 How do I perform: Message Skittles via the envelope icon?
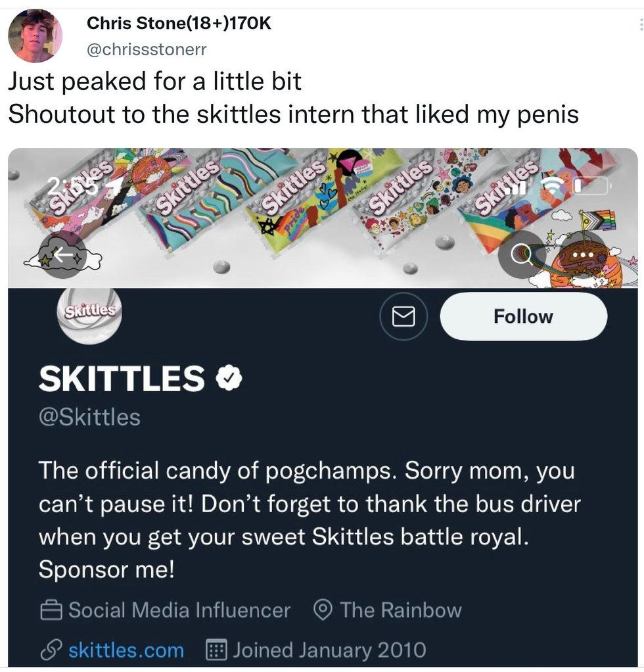click(404, 316)
